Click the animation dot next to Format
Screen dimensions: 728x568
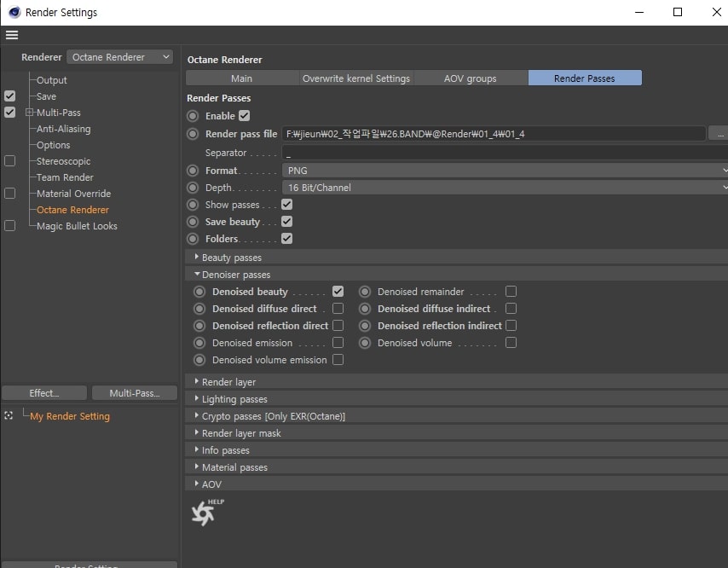tap(193, 171)
